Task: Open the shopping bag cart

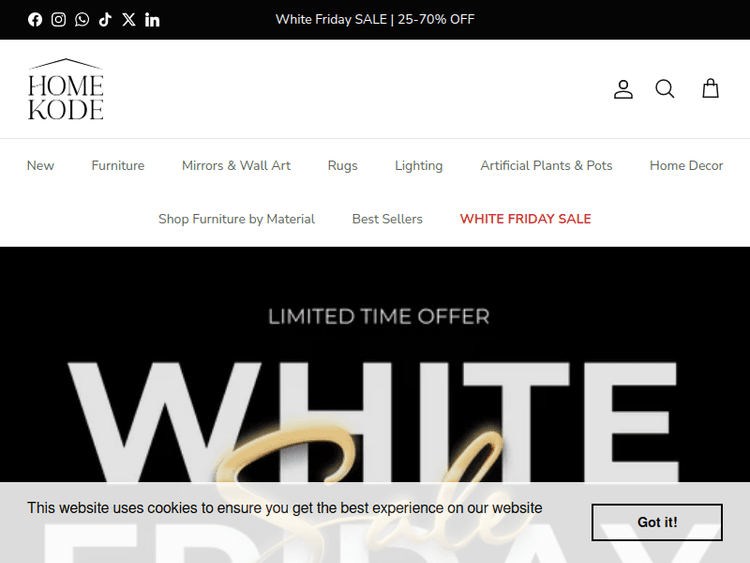Action: point(710,88)
